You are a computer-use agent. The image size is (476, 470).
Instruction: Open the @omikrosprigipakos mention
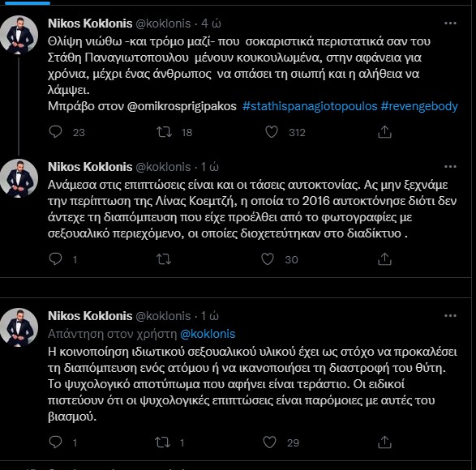click(182, 106)
